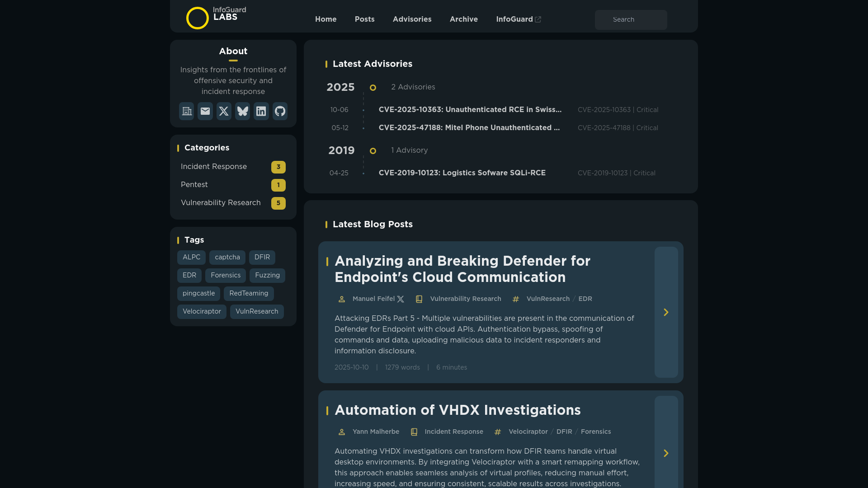Open the Advisories menu item
The height and width of the screenshot is (488, 868).
[412, 19]
